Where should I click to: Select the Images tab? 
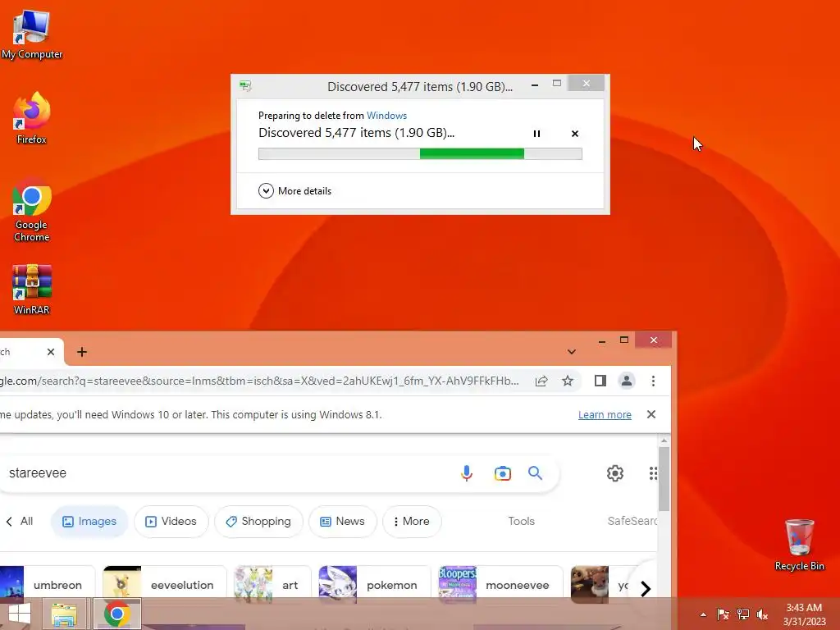click(x=89, y=521)
